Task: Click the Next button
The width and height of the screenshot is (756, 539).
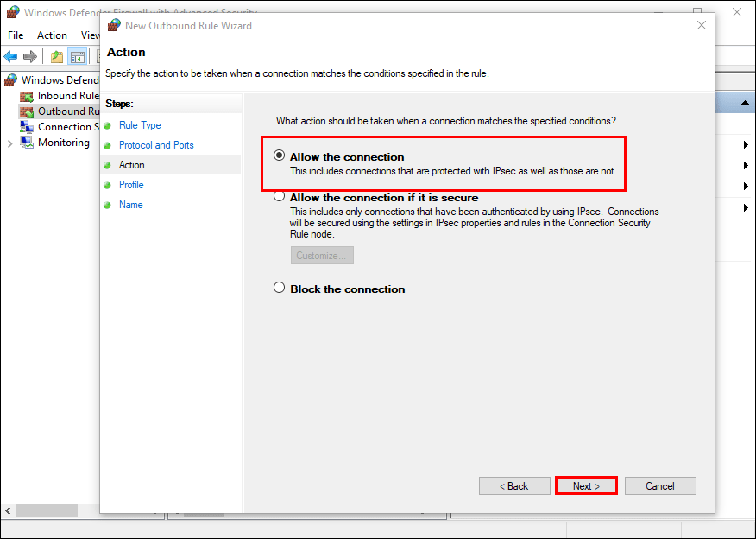Action: coord(586,486)
